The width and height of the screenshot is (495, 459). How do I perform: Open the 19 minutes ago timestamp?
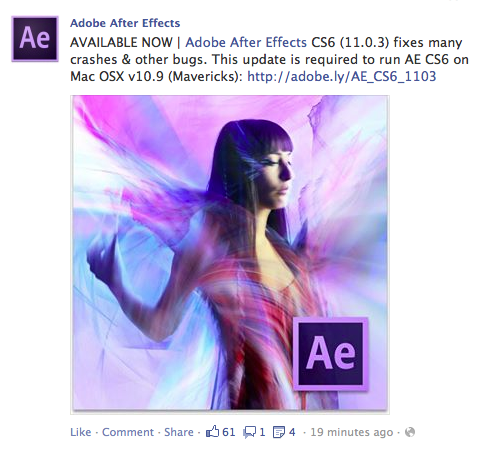[x=352, y=432]
